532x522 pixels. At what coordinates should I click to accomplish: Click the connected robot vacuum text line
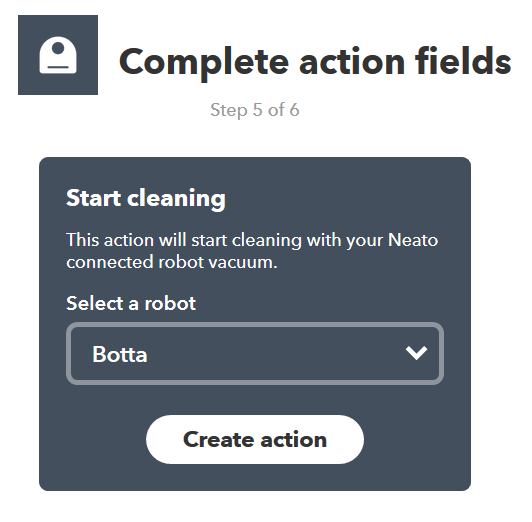[172, 262]
